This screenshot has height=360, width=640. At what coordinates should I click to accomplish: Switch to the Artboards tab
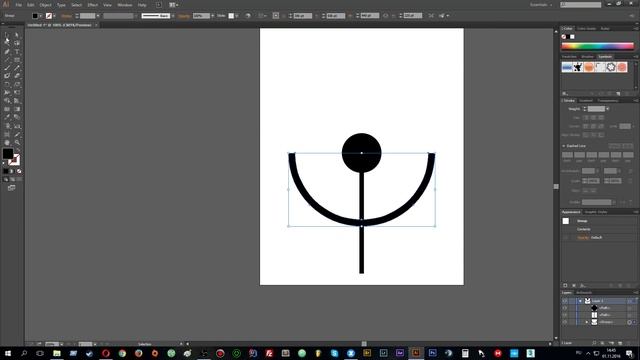[584, 293]
